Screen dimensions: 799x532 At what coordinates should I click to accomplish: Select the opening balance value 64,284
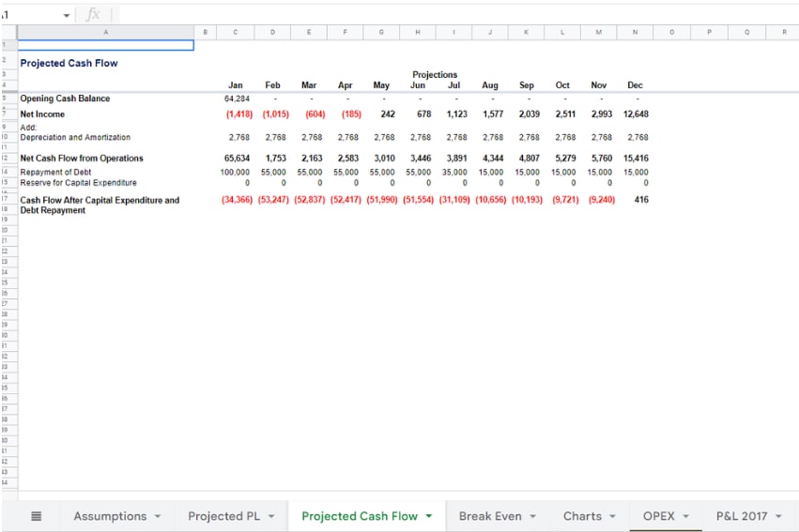point(237,99)
